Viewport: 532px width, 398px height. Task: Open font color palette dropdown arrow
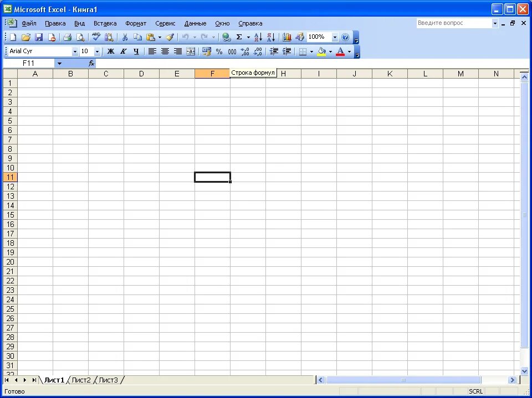pyautogui.click(x=350, y=51)
